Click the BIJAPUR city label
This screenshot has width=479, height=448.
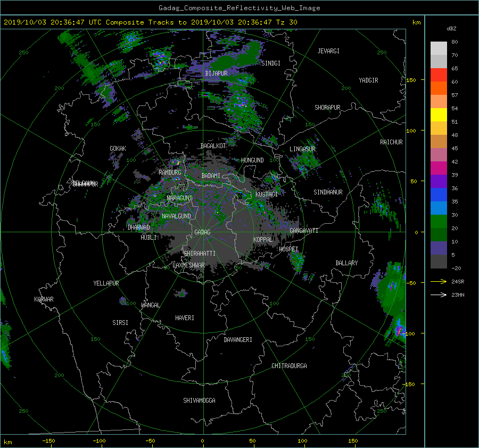[216, 74]
